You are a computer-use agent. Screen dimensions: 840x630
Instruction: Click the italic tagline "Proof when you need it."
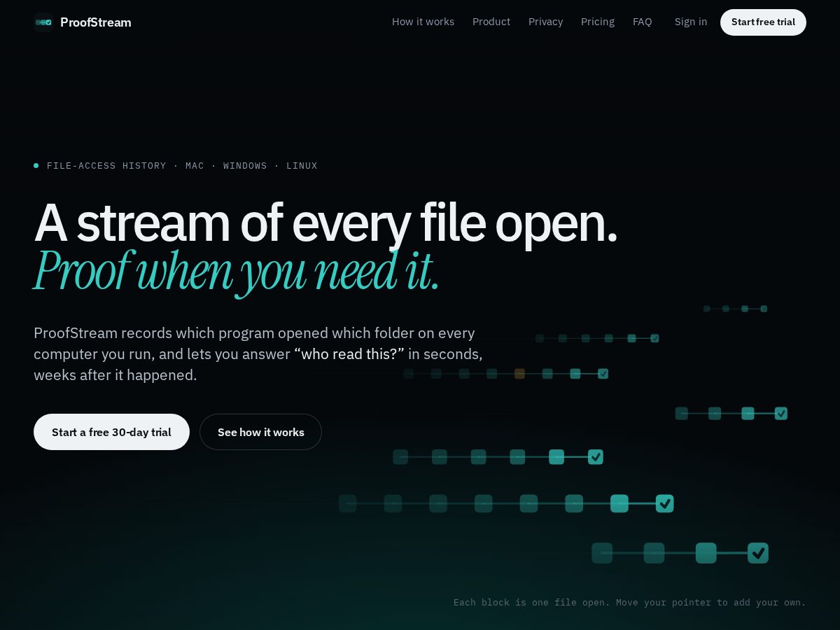point(237,271)
